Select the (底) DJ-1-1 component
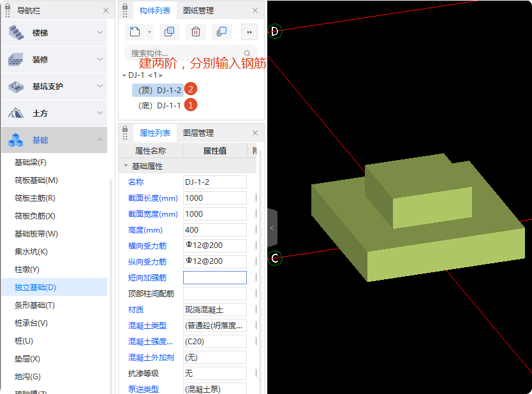The image size is (532, 394). 159,105
